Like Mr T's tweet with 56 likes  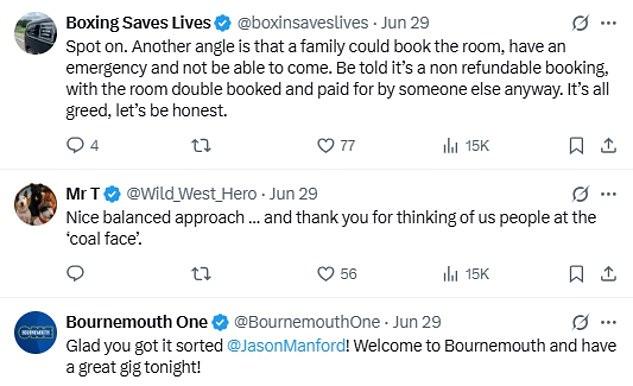point(337,274)
